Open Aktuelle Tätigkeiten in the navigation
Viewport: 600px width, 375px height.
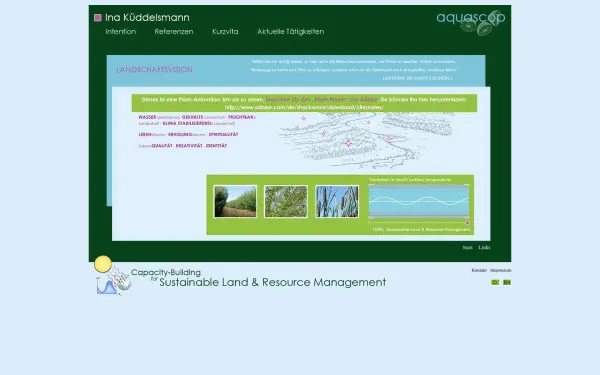(x=290, y=32)
